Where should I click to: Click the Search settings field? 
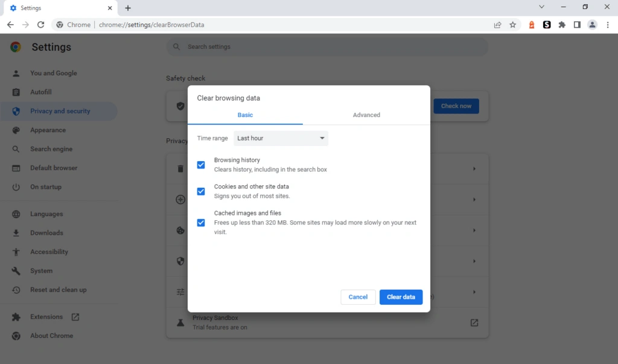(327, 47)
